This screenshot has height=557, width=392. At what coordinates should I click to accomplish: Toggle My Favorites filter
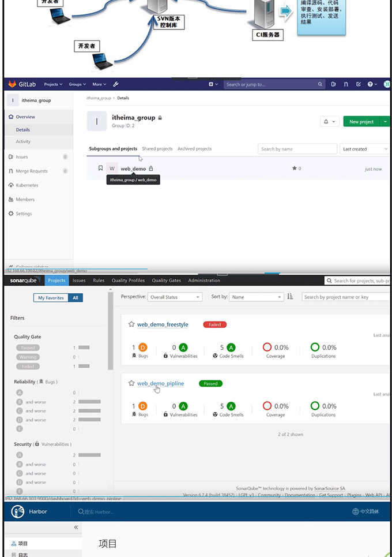point(51,298)
